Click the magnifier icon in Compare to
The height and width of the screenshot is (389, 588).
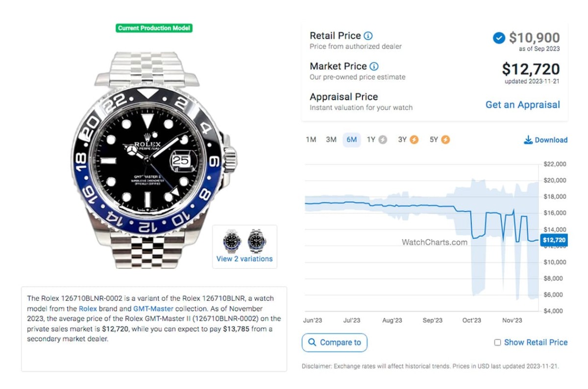tap(312, 342)
